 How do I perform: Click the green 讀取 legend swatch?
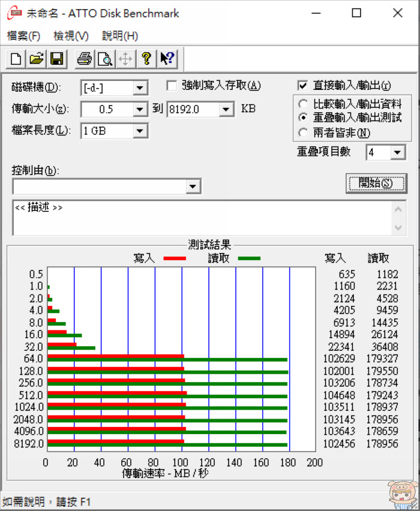pos(249,258)
